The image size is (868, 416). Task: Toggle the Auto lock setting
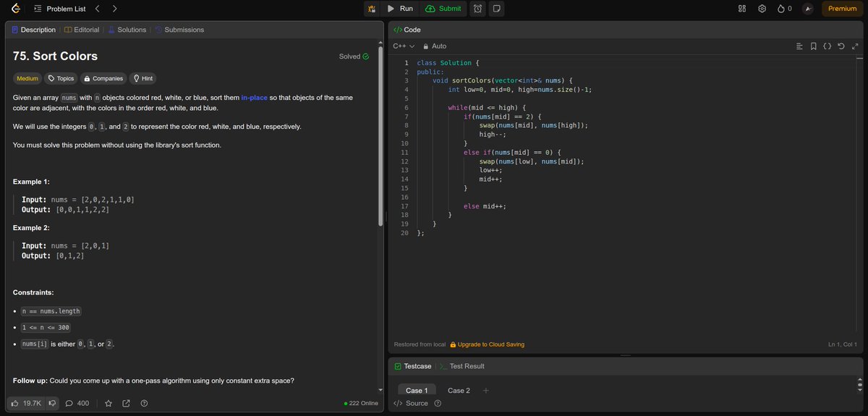435,46
